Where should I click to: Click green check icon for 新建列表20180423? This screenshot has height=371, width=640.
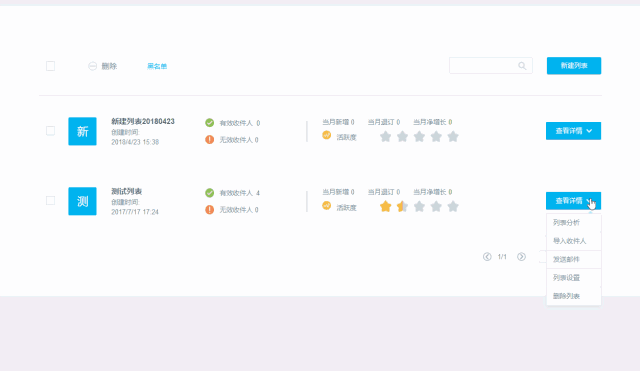pyautogui.click(x=209, y=123)
